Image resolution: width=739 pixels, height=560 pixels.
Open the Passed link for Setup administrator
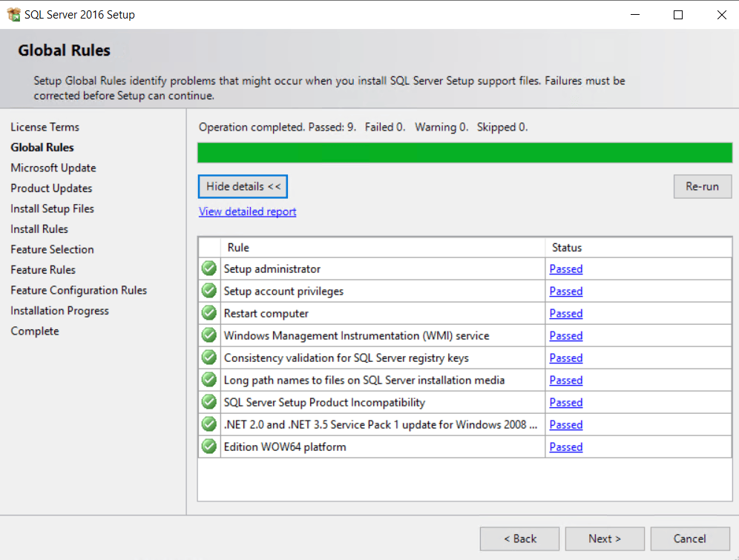(x=565, y=269)
